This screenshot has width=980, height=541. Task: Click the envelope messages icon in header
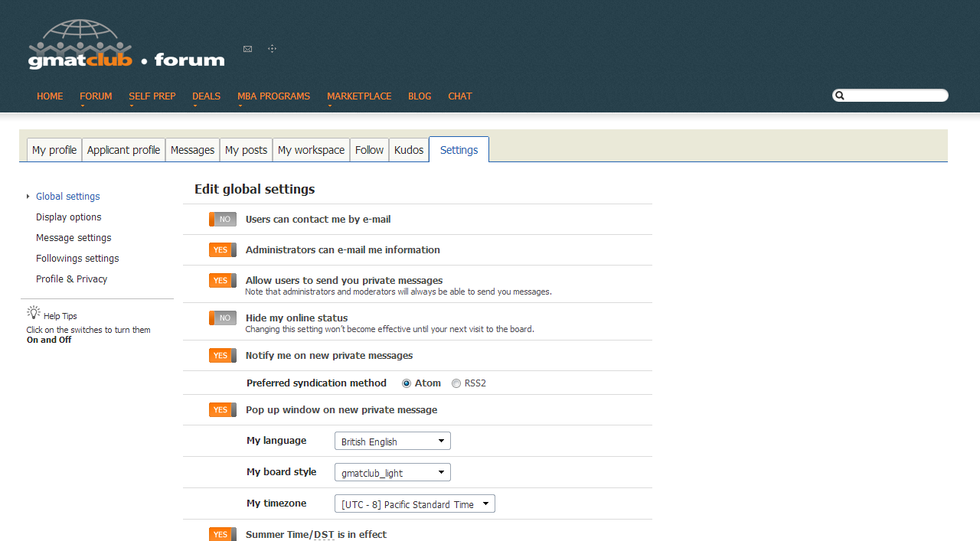coord(247,49)
